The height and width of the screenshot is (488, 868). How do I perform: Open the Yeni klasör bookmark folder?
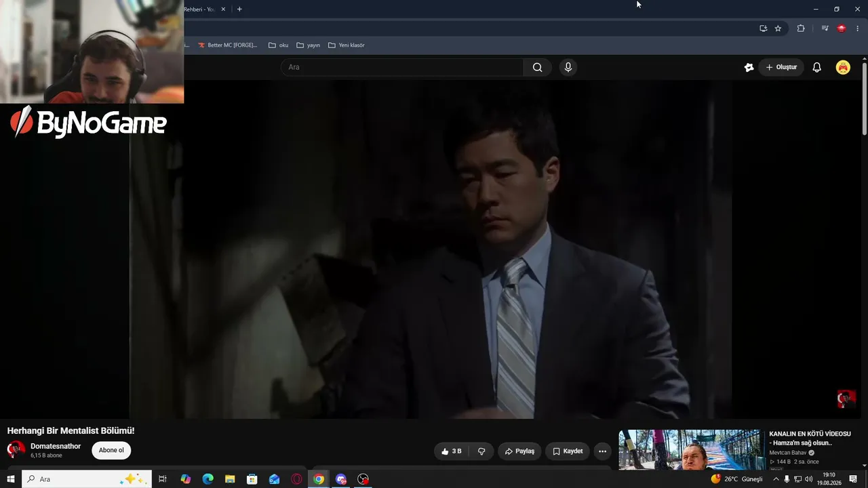347,45
